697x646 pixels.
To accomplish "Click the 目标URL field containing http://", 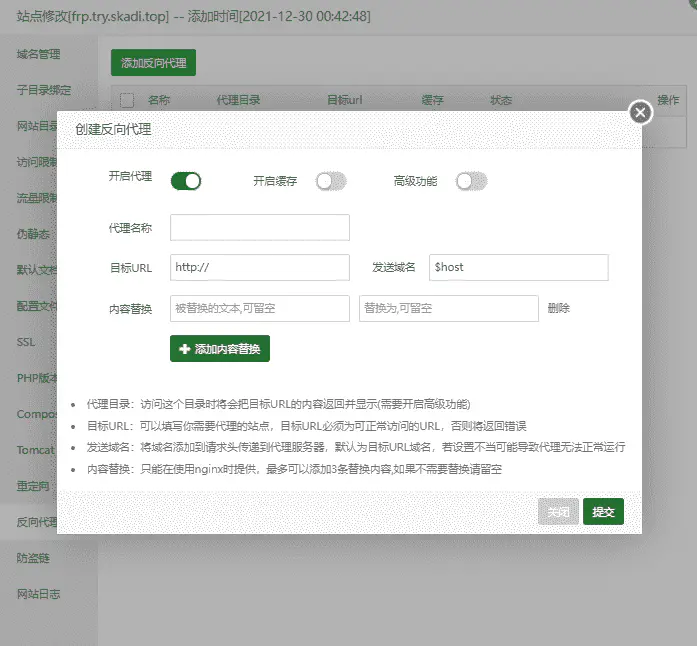I will tap(260, 267).
